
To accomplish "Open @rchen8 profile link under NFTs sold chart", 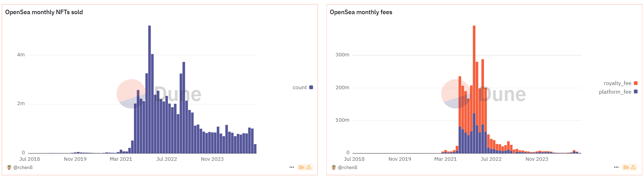I will (x=23, y=167).
